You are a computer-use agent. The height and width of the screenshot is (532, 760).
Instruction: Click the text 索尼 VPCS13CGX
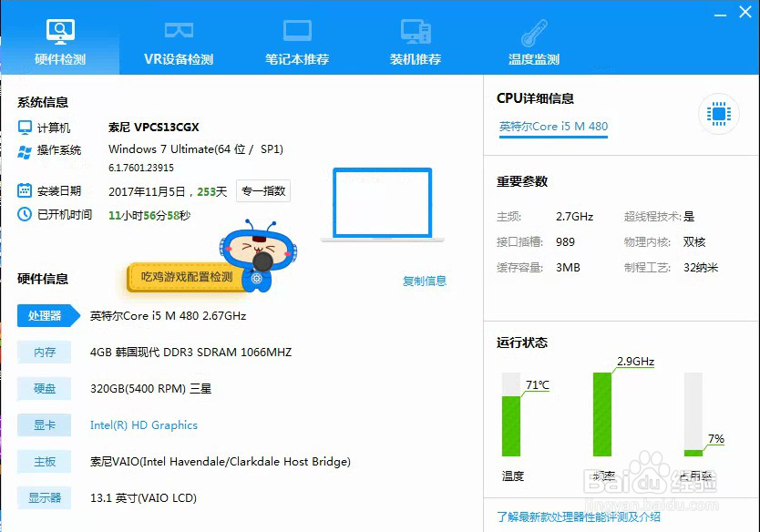[154, 128]
